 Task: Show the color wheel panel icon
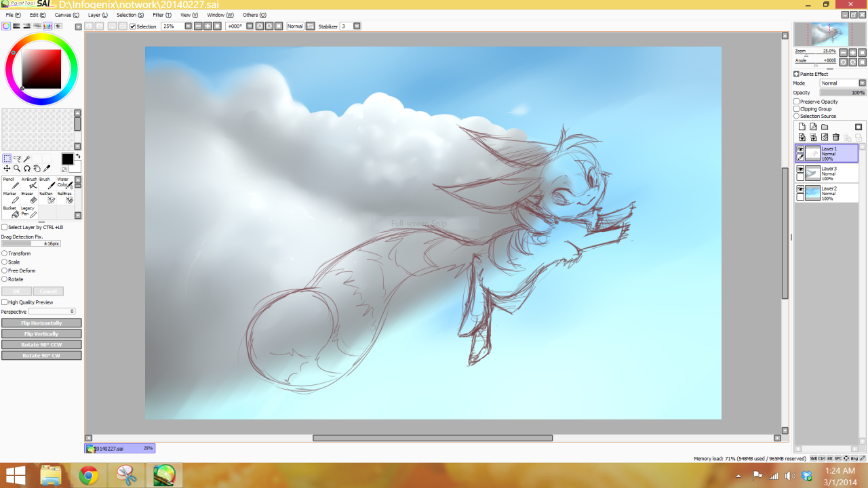click(6, 26)
